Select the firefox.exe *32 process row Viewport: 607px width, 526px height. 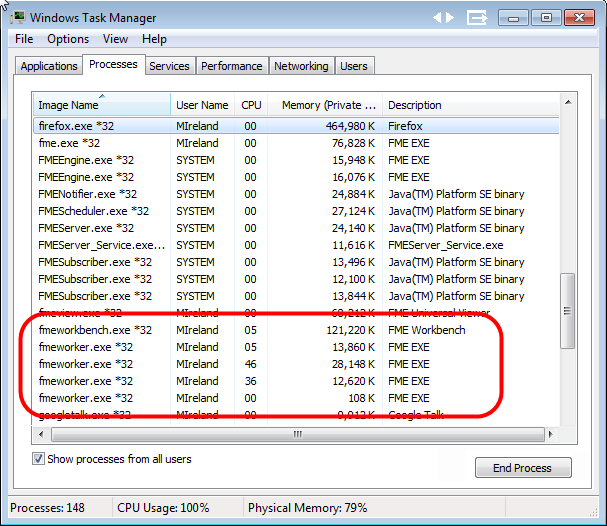point(296,126)
